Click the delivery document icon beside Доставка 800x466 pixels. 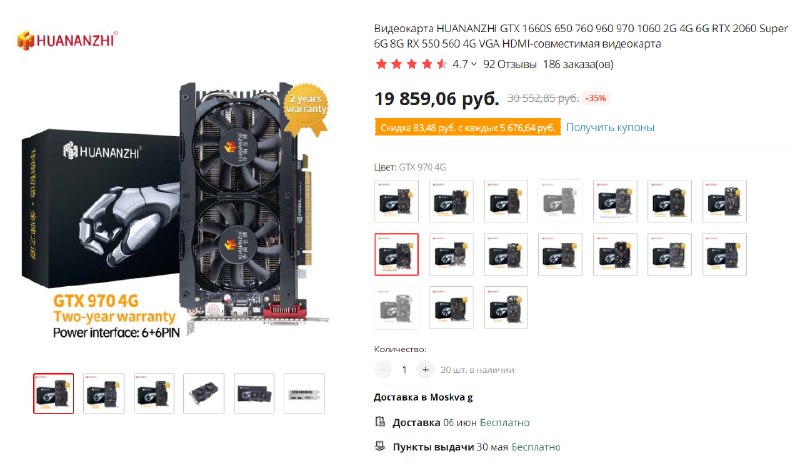380,422
